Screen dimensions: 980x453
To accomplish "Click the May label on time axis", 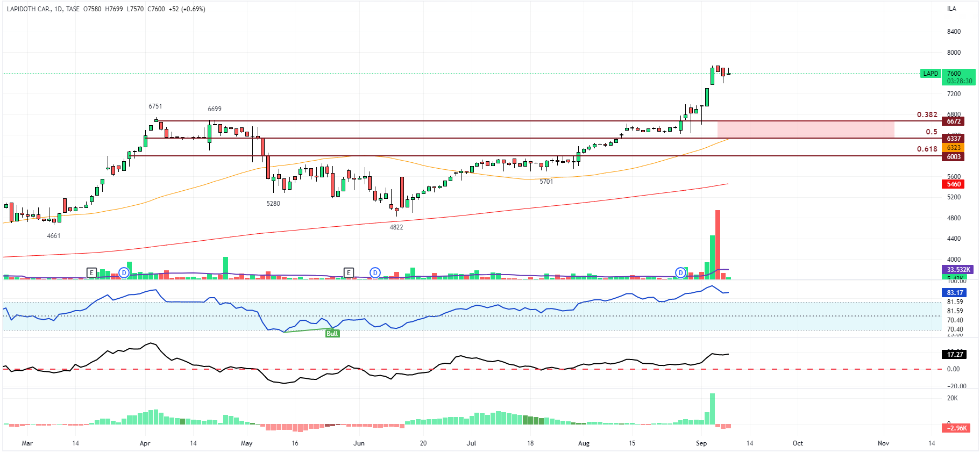I will [x=246, y=443].
